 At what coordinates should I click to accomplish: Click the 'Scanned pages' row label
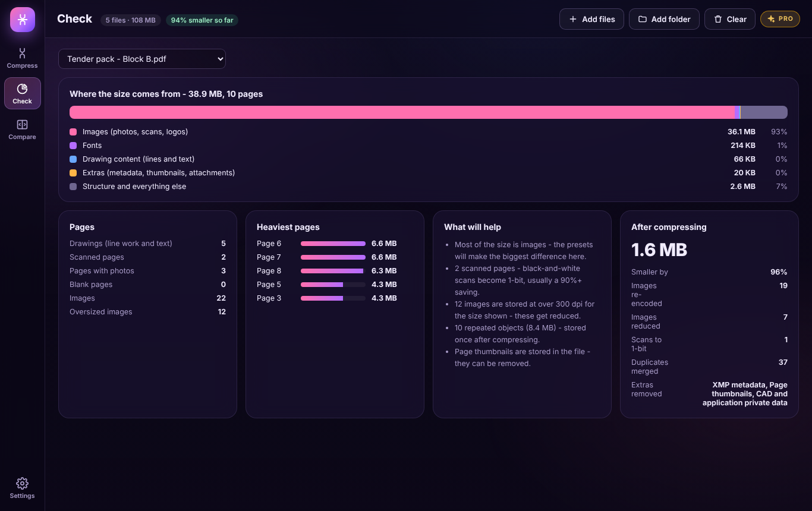(97, 257)
